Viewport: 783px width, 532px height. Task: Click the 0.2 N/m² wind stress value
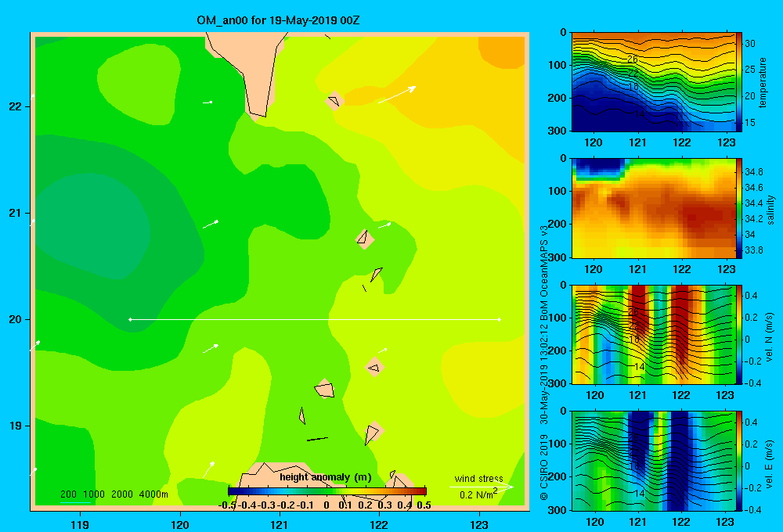point(478,494)
